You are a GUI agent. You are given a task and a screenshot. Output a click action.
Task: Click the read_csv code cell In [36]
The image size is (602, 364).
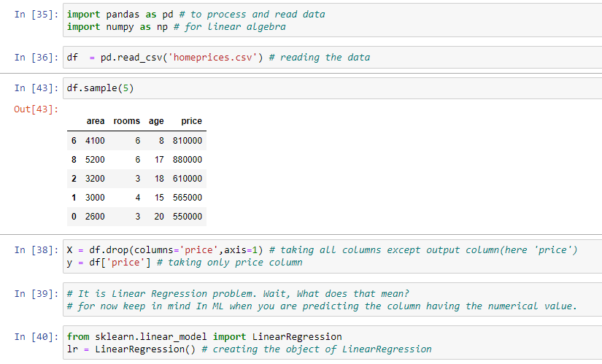[333, 57]
